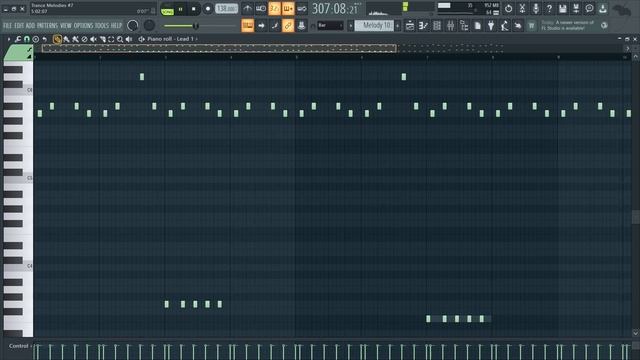Viewport: 640px width, 360px height.
Task: Click the cut/scissors icon in top toolbar
Action: [x=522, y=9]
